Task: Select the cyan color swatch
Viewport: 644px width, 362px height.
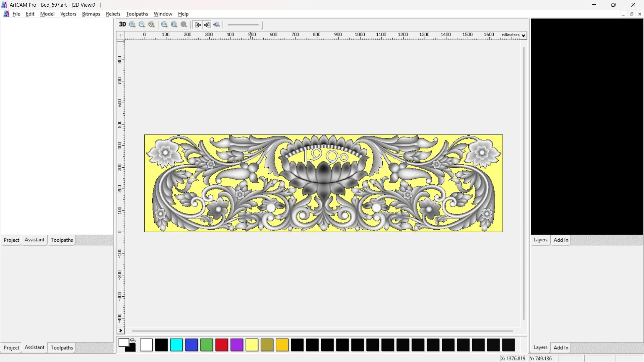Action: pyautogui.click(x=176, y=345)
